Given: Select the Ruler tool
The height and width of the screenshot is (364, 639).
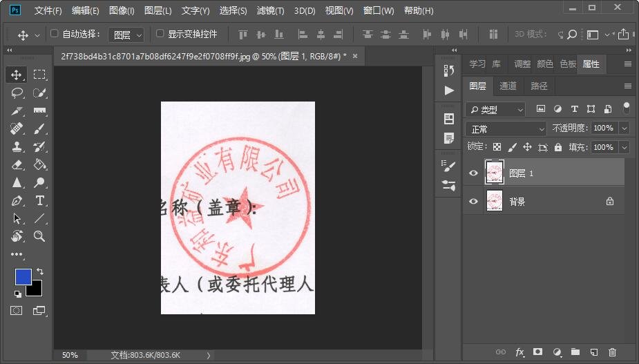Looking at the screenshot, I should [x=39, y=111].
